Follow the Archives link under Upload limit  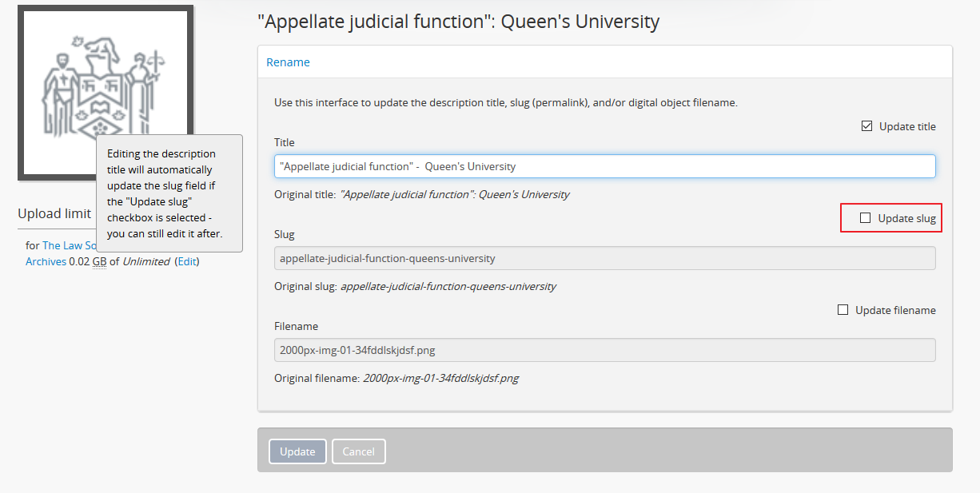[46, 261]
